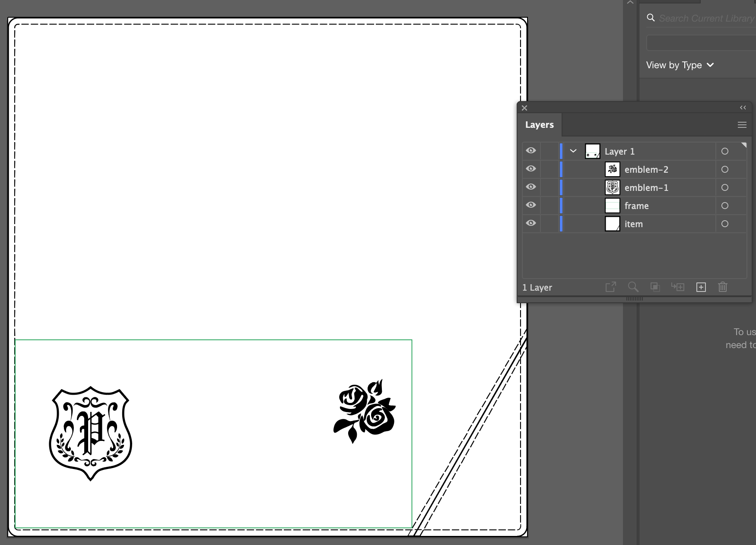Select the Layer 1 row by name
Screen dimensions: 756x545
click(619, 151)
